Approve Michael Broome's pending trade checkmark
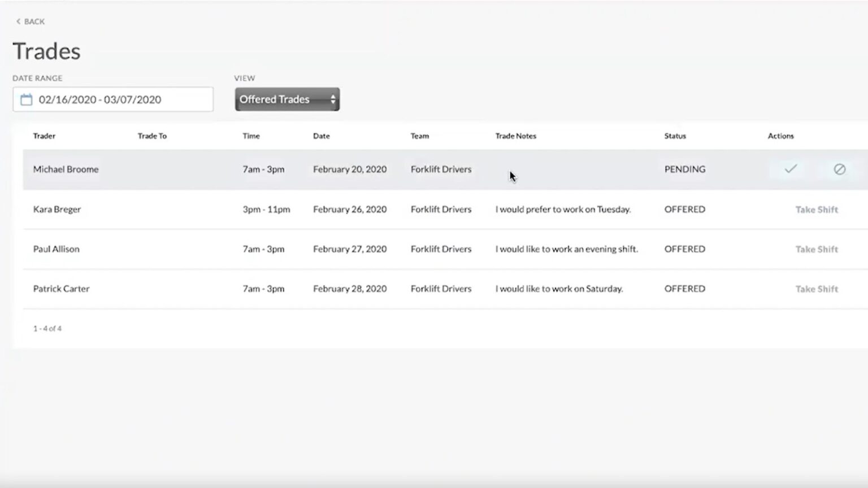The height and width of the screenshot is (488, 868). (791, 169)
